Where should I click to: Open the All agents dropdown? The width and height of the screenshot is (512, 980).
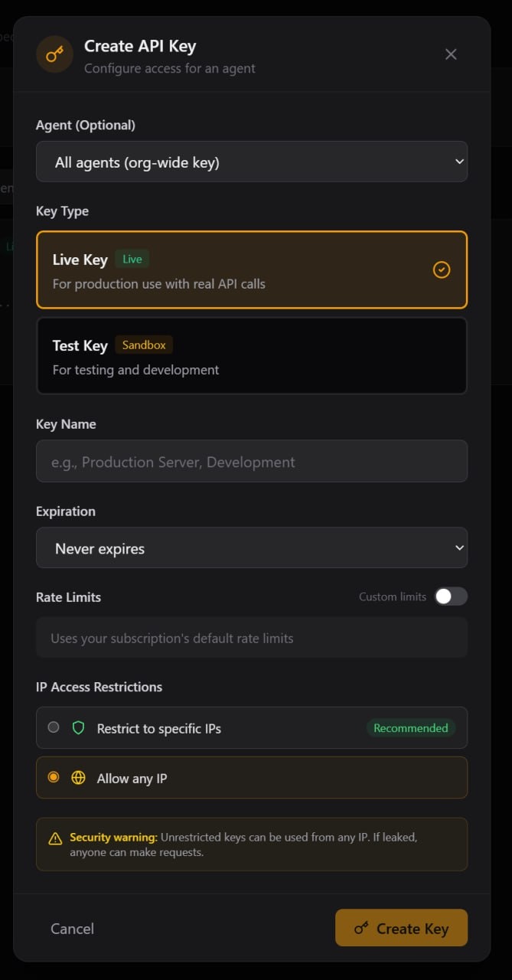[252, 162]
